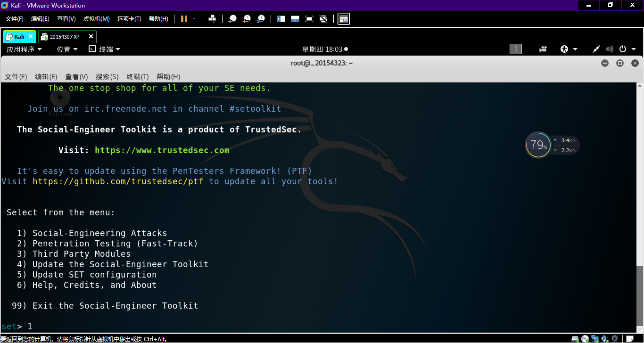Click the CD/DVD drive status icon

pos(585,339)
